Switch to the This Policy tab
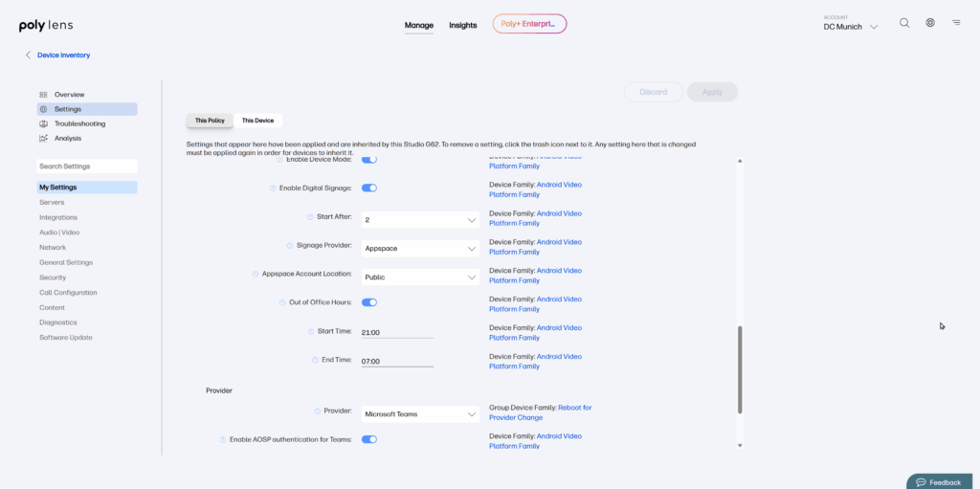The width and height of the screenshot is (980, 489). pos(210,121)
